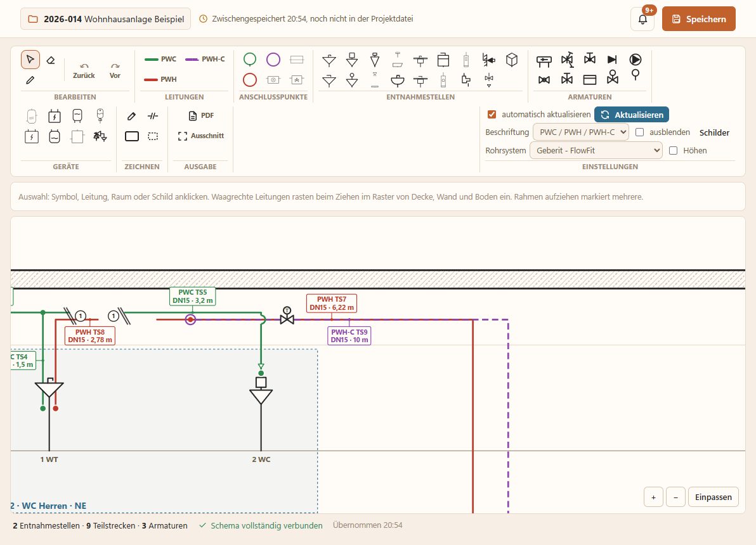Fit the schema with Einpassen
This screenshot has height=545, width=756.
coord(713,497)
